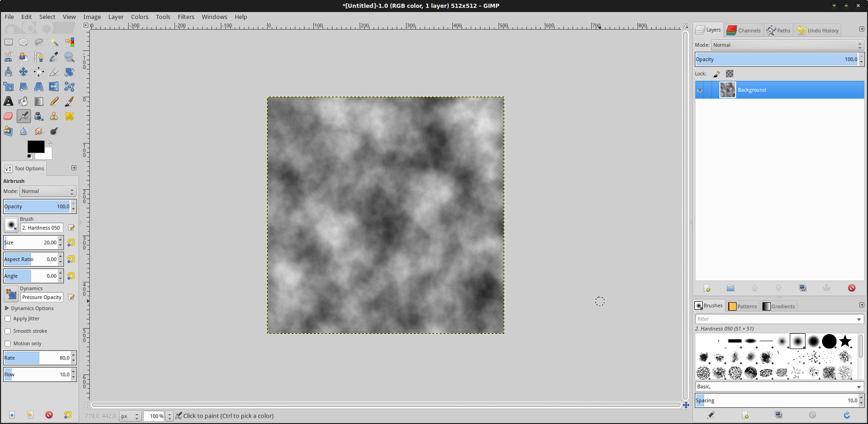Enable the Apply Jitter checkbox
The width and height of the screenshot is (868, 424).
tap(8, 318)
